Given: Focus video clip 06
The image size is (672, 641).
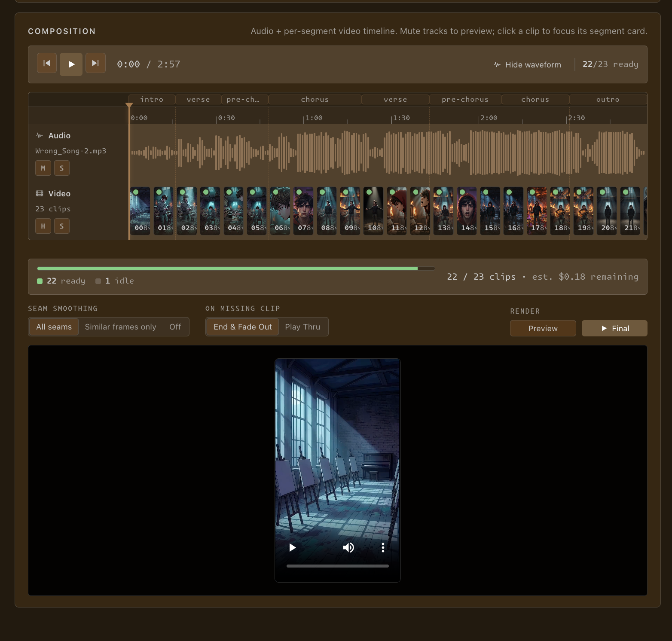Looking at the screenshot, I should (x=280, y=211).
